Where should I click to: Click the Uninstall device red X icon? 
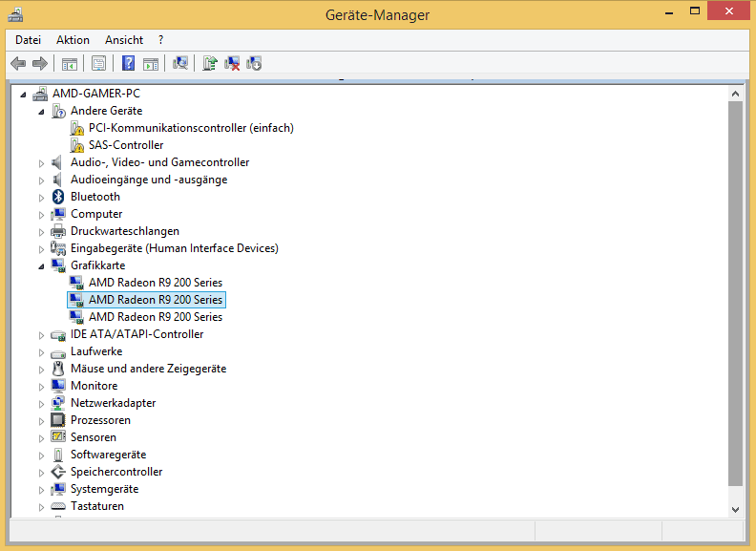click(232, 63)
